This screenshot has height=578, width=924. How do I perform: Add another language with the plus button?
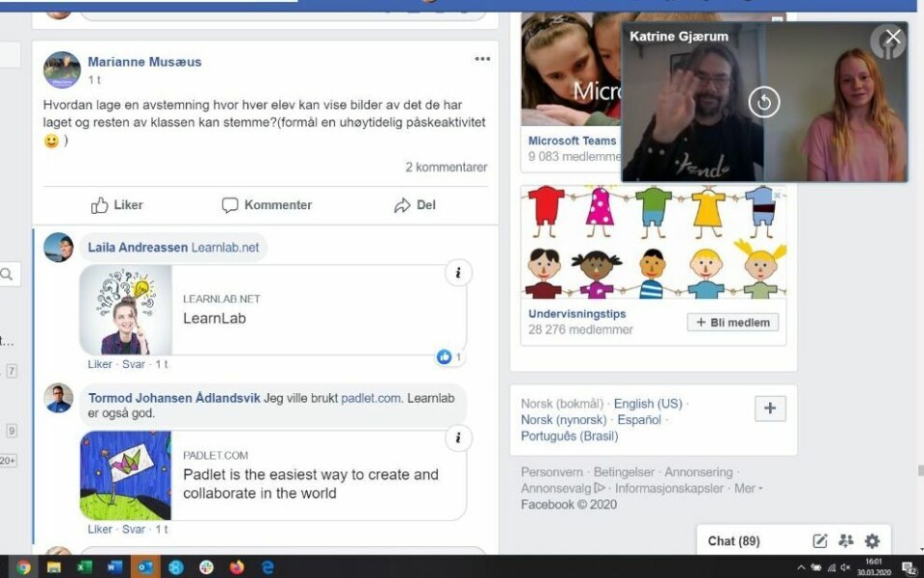[770, 408]
